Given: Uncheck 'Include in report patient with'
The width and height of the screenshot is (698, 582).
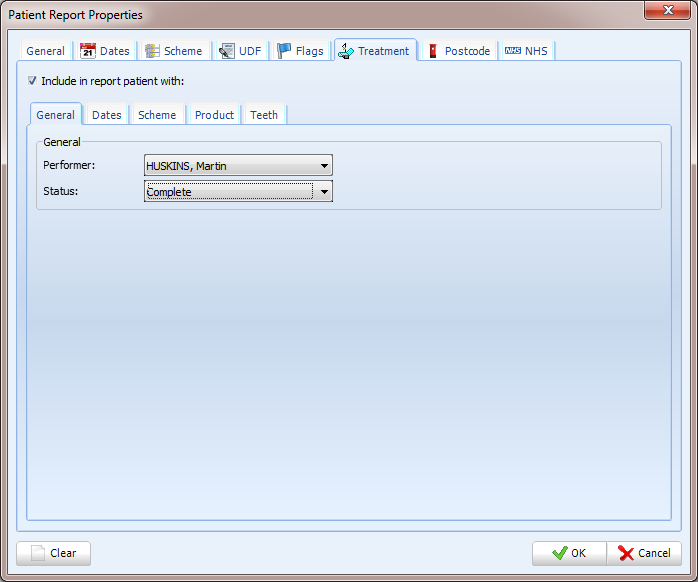Looking at the screenshot, I should point(32,81).
